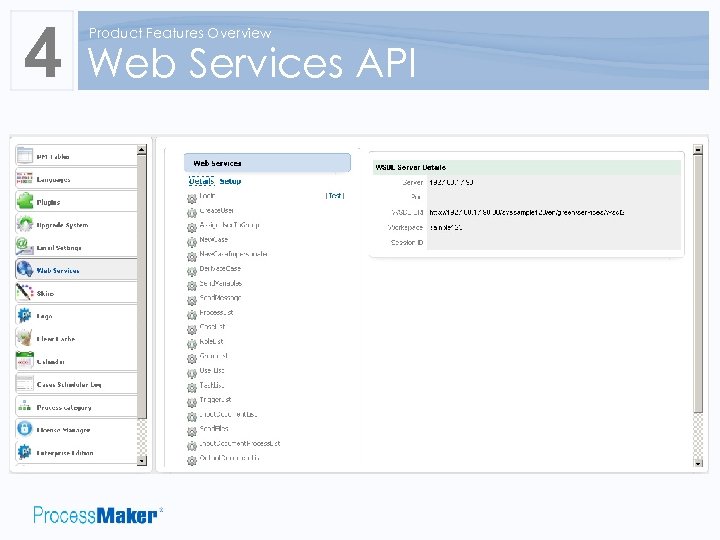Open the Calendar icon in sidebar

(24, 360)
